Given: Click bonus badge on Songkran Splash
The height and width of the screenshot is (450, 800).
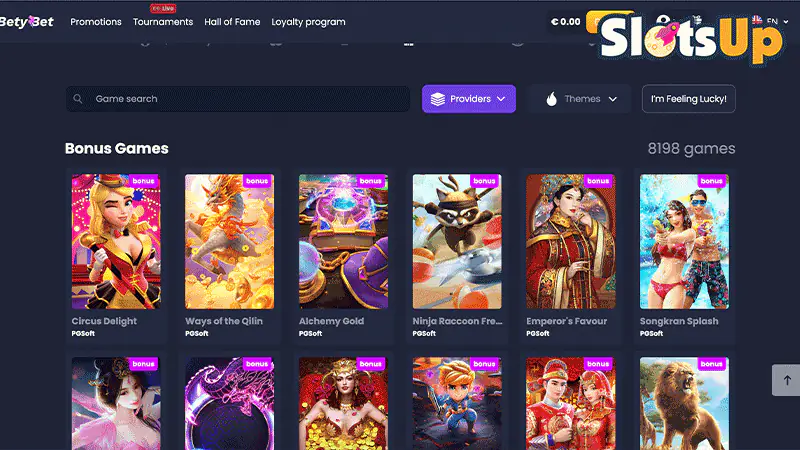Looking at the screenshot, I should [x=712, y=181].
